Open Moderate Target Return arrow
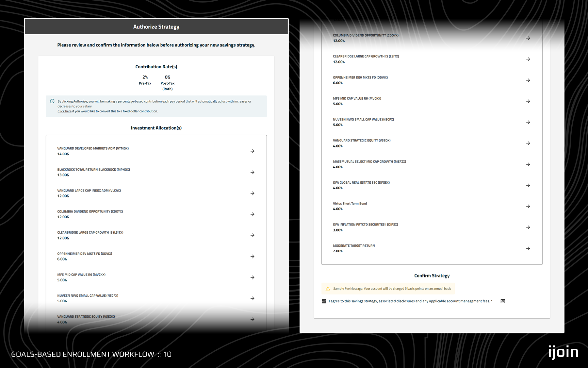The width and height of the screenshot is (588, 368). tap(528, 248)
